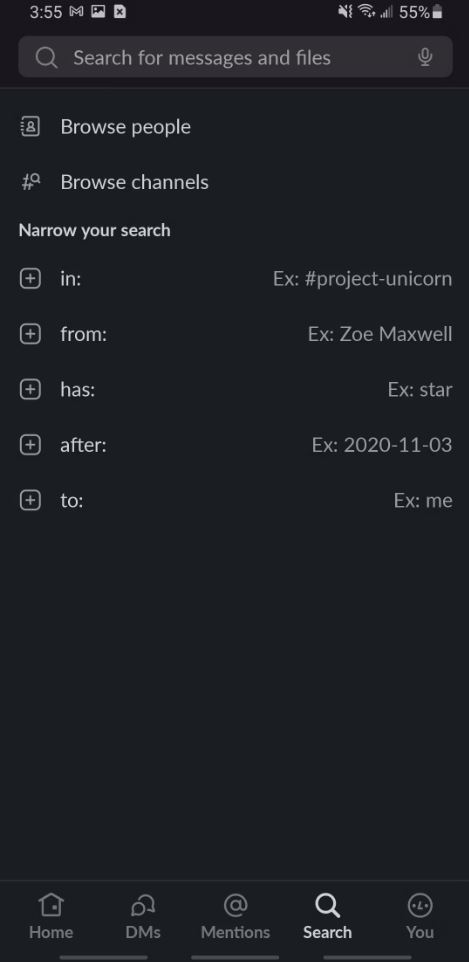Add the 'in:' filter with plus icon

(x=30, y=279)
